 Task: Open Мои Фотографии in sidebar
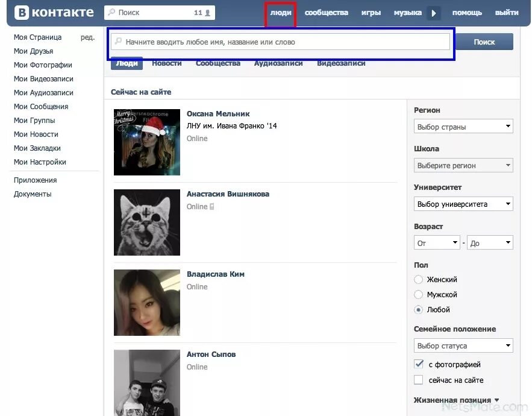pyautogui.click(x=43, y=65)
